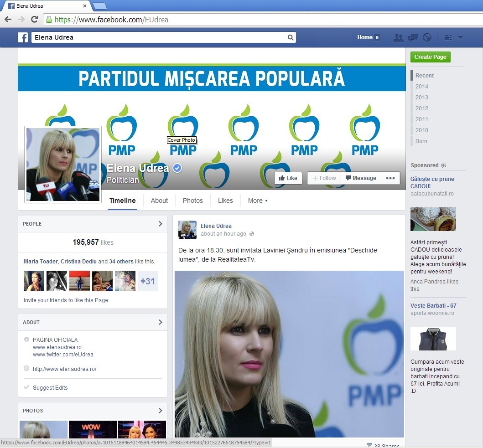This screenshot has width=483, height=448.
Task: Click the browser address bar URL
Action: tap(111, 20)
